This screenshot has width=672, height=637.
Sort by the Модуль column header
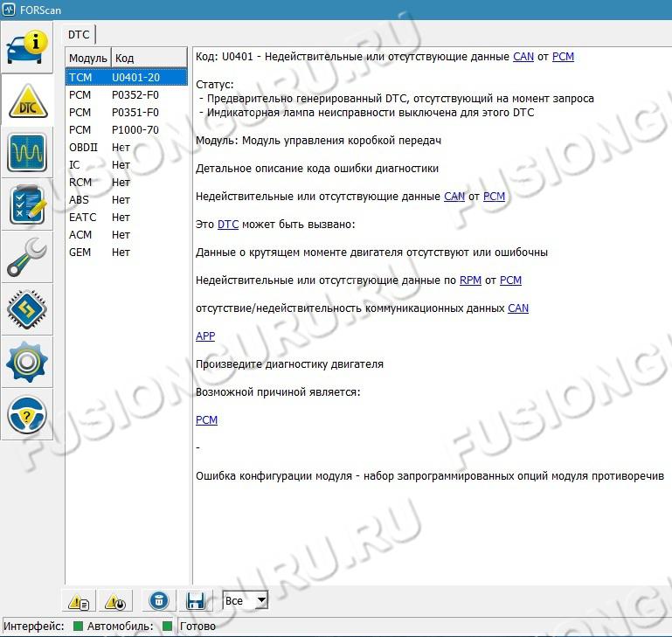(88, 58)
